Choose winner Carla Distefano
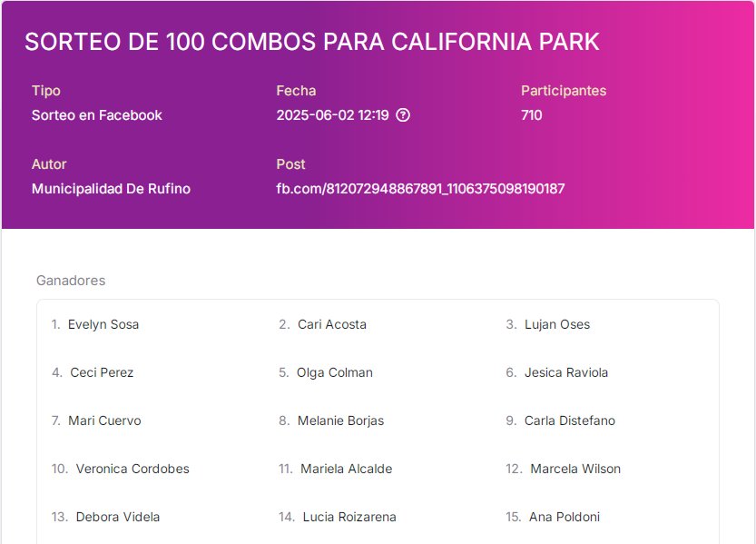Viewport: 756px width, 544px height. tap(569, 420)
